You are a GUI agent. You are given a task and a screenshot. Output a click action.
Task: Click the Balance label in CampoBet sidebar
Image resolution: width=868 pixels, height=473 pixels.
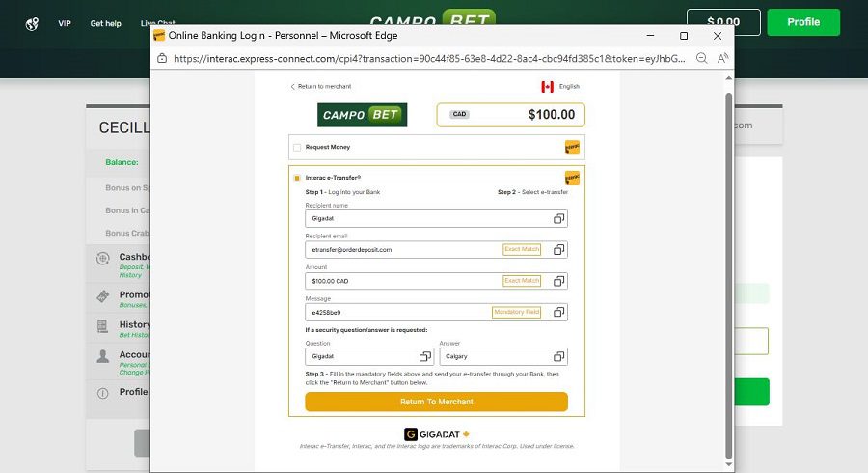pyautogui.click(x=122, y=162)
